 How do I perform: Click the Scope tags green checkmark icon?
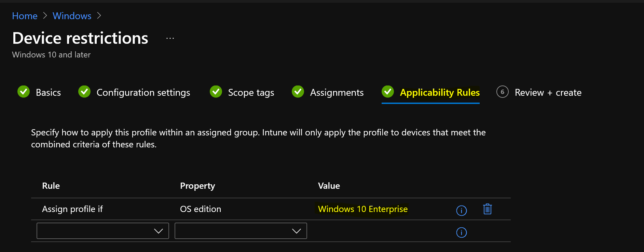pyautogui.click(x=216, y=92)
